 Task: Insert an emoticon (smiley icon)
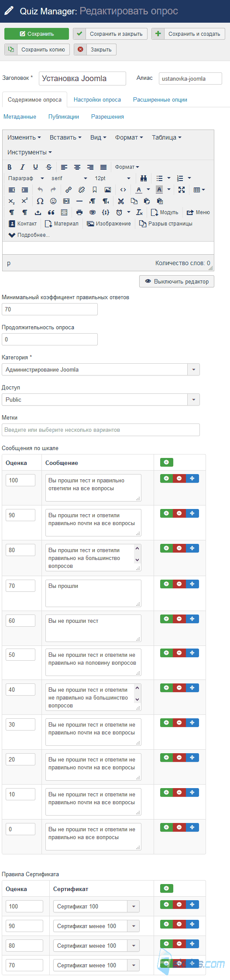click(53, 201)
